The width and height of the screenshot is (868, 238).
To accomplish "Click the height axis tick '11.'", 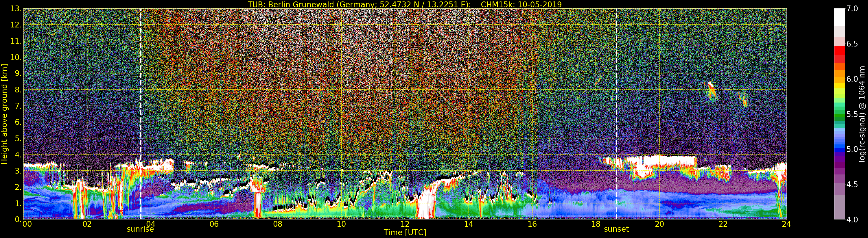I will [16, 41].
